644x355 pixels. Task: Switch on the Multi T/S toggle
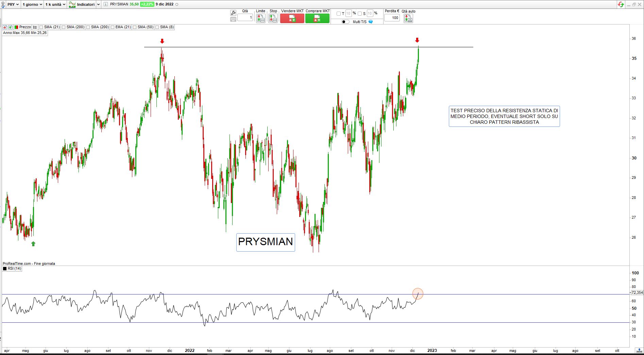pos(345,22)
